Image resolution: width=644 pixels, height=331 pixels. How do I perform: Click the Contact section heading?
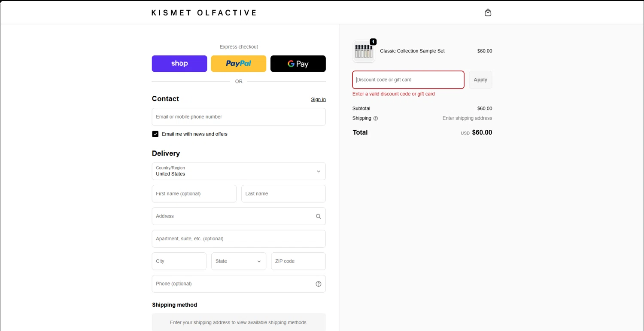(165, 98)
